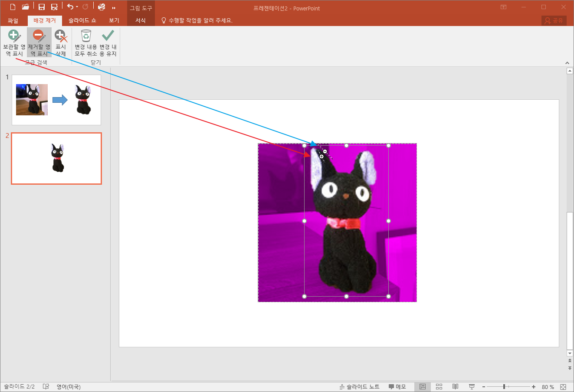Image resolution: width=574 pixels, height=392 pixels.
Task: Click the vertical scrollbar down arrow
Action: [x=570, y=353]
